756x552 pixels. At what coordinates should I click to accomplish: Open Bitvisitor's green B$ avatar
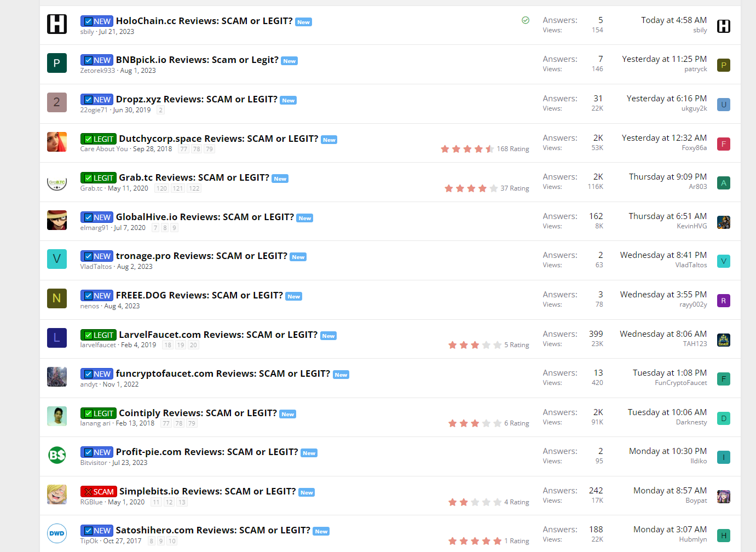(x=57, y=455)
